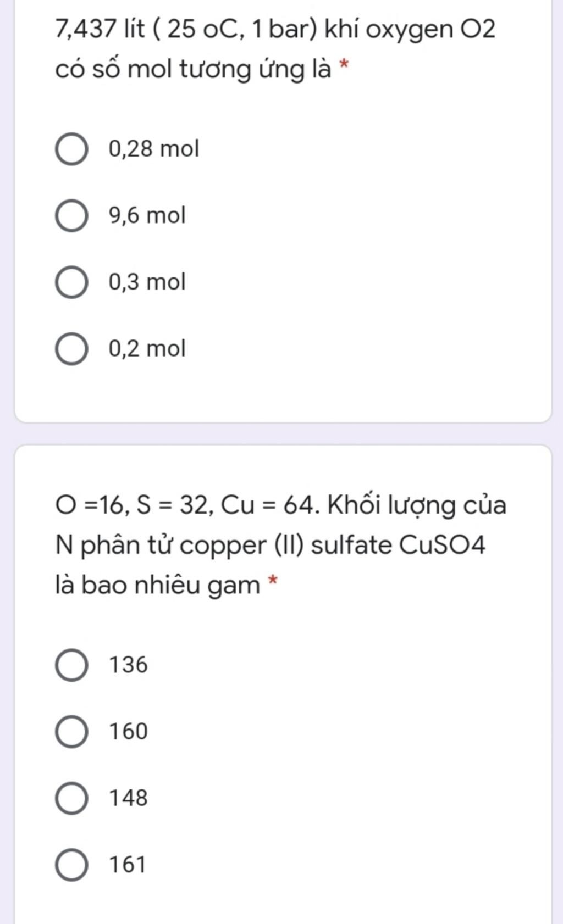The image size is (563, 924).
Task: Click the '148' option label text
Action: click(129, 798)
